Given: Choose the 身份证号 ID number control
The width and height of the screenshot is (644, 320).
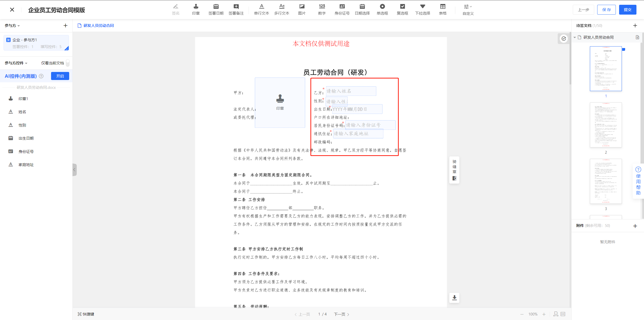Looking at the screenshot, I should (x=342, y=9).
